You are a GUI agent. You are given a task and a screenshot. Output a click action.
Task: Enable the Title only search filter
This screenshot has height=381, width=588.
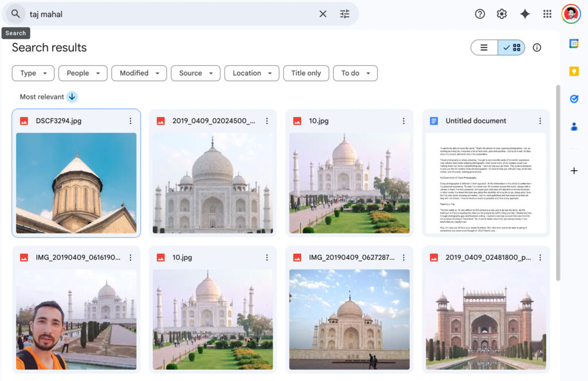[306, 73]
